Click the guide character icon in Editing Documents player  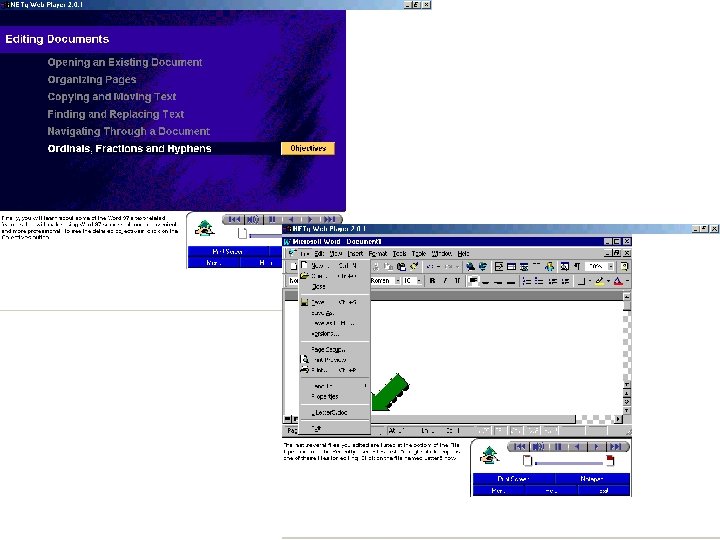click(205, 228)
